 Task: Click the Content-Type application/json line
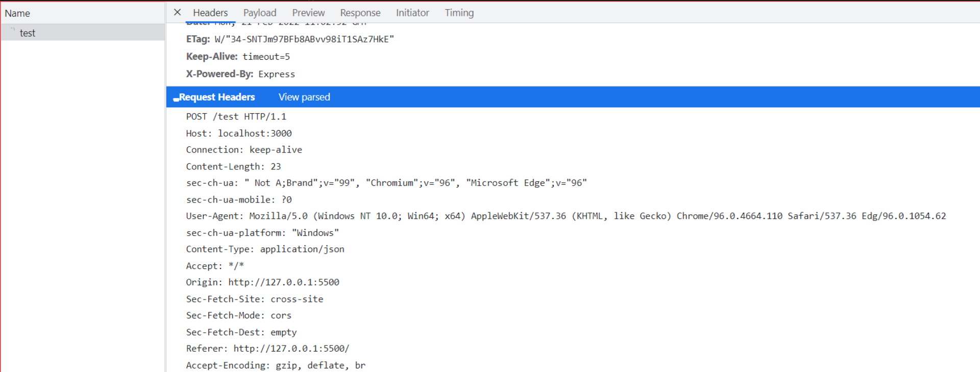click(x=265, y=249)
